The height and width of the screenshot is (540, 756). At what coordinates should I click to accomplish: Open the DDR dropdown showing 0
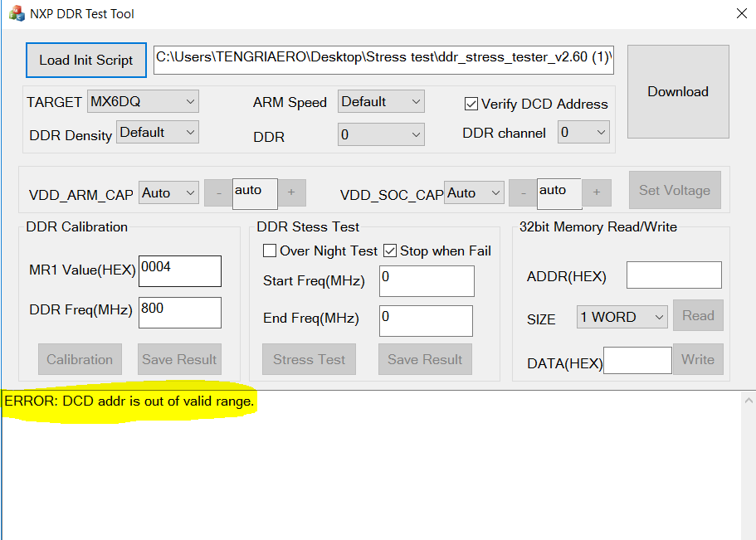pos(381,134)
